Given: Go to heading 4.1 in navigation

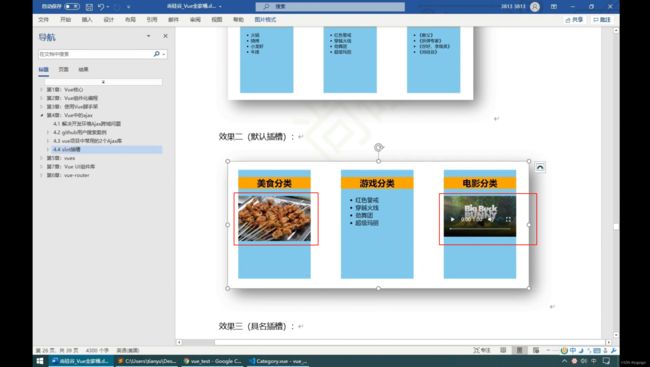Looking at the screenshot, I should pos(87,124).
